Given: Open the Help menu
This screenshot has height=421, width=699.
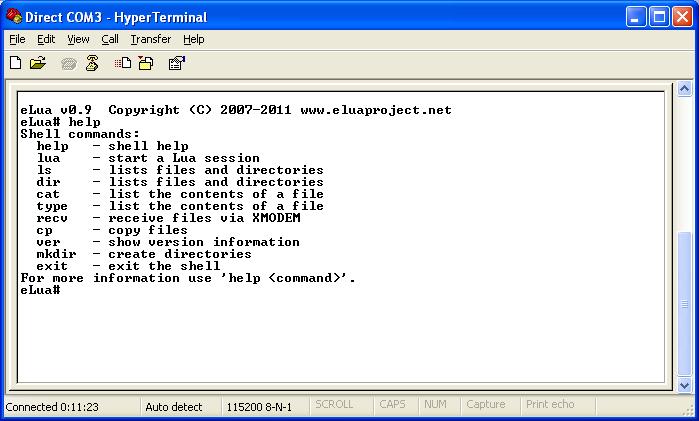Looking at the screenshot, I should pos(194,39).
